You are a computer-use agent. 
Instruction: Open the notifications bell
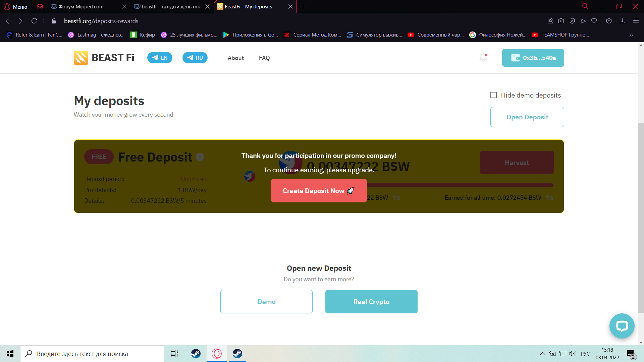483,58
